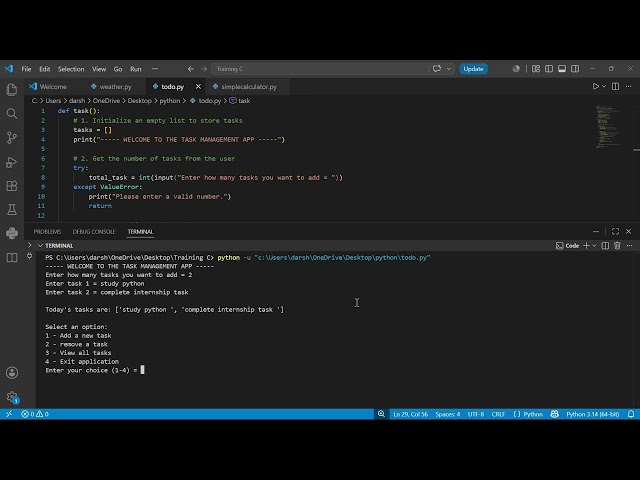This screenshot has height=480, width=640.
Task: Change Spaces: 4 indentation setting
Action: (x=447, y=414)
